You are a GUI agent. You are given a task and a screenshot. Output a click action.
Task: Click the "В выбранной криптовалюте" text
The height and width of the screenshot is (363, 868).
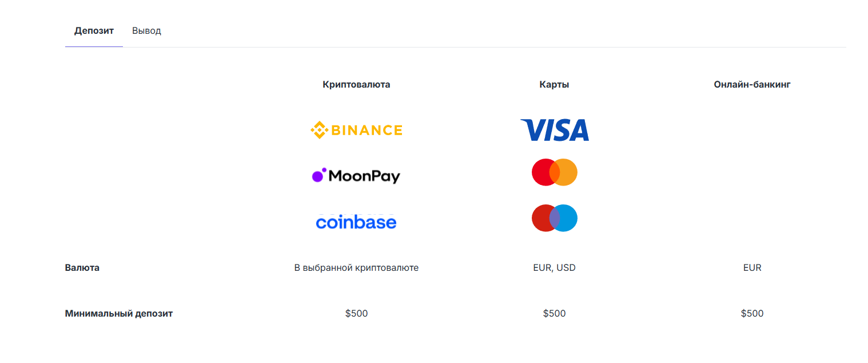(x=356, y=267)
